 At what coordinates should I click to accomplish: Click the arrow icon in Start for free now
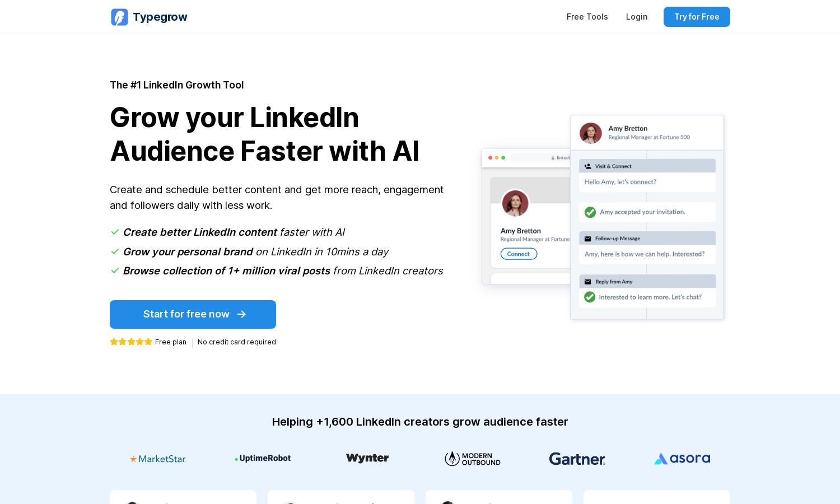click(241, 314)
